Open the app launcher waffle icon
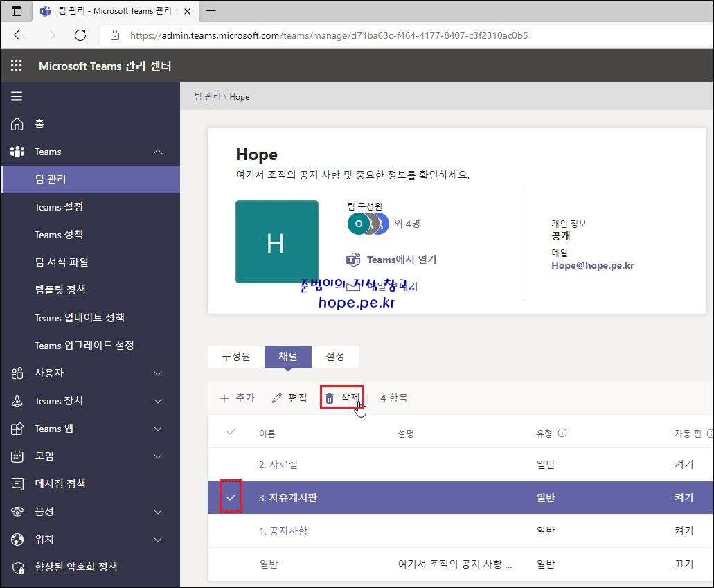 [17, 66]
